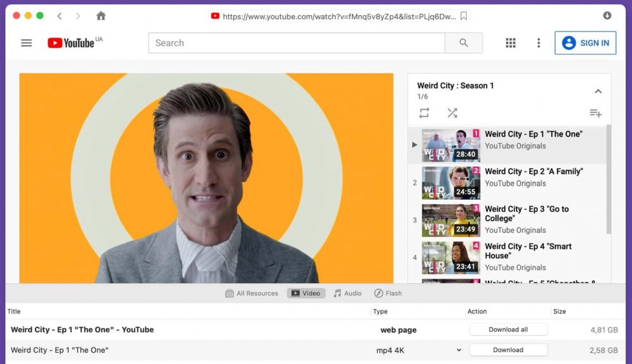Click the YouTube search input field
Screen dimensions: 632x364
coord(297,43)
